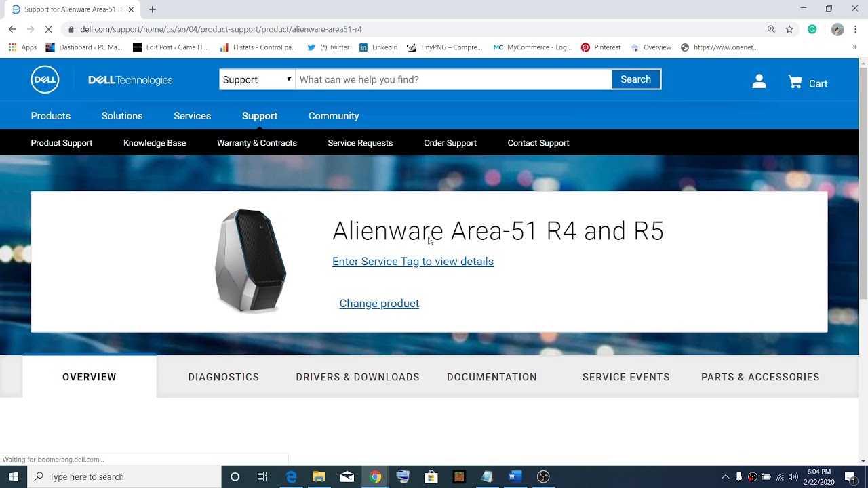Click the Cart text link
This screenshot has height=488, width=868.
tap(818, 84)
